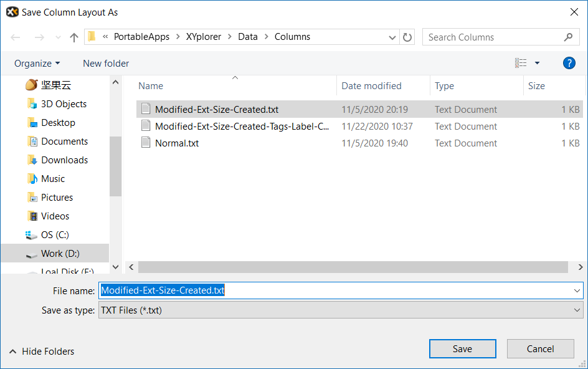Click the Up one level arrow

pos(74,37)
